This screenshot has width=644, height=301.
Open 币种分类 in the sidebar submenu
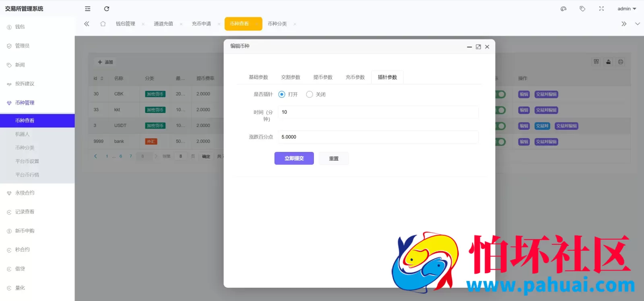pos(37,147)
